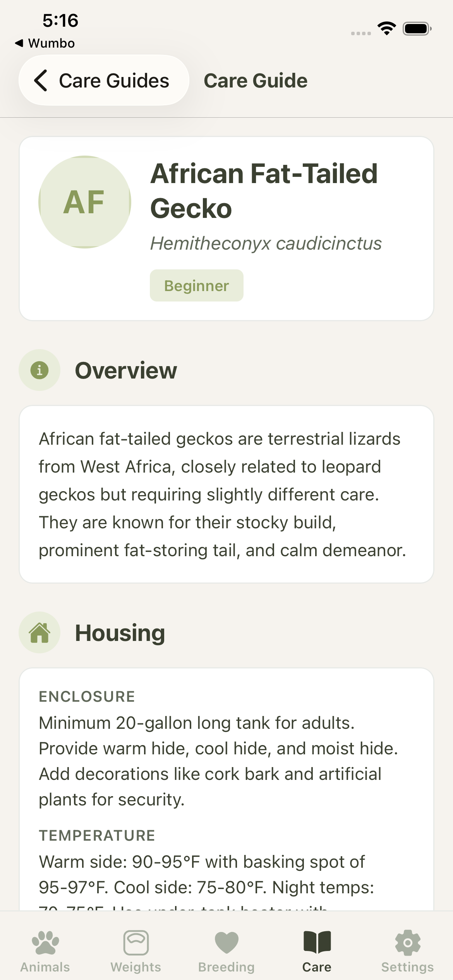The width and height of the screenshot is (453, 980).
Task: Return to Wumbo app via back link
Action: point(45,43)
